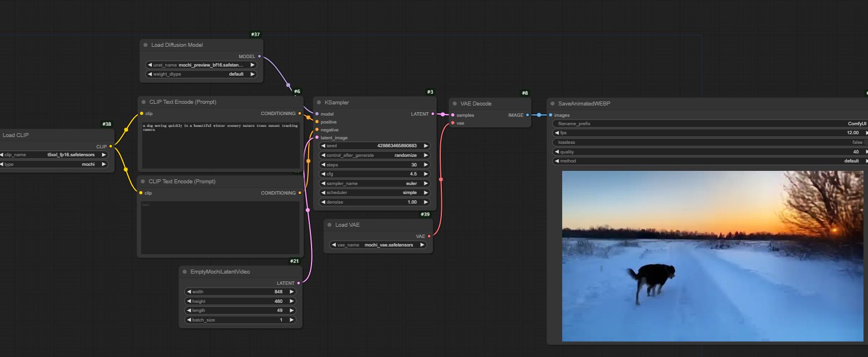Image resolution: width=868 pixels, height=357 pixels.
Task: Collapse the KSampler node via title dot
Action: [x=319, y=103]
